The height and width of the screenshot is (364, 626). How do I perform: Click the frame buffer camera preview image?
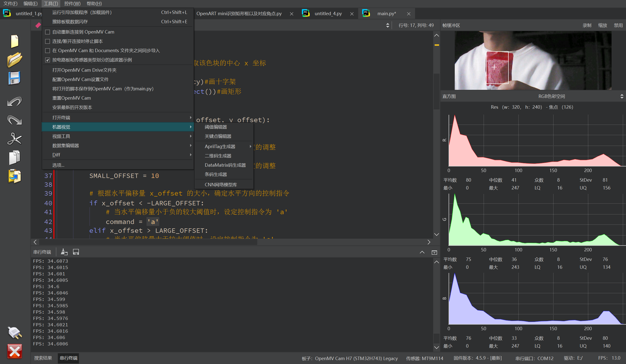(x=533, y=60)
